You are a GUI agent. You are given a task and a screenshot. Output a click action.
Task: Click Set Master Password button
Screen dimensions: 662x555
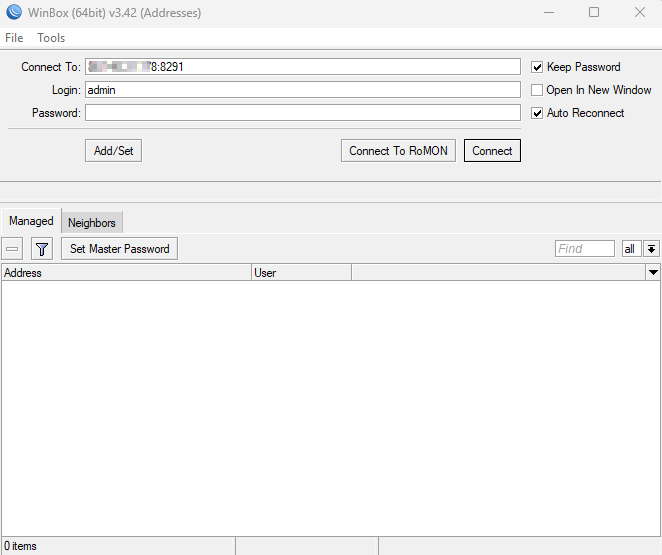tap(119, 249)
